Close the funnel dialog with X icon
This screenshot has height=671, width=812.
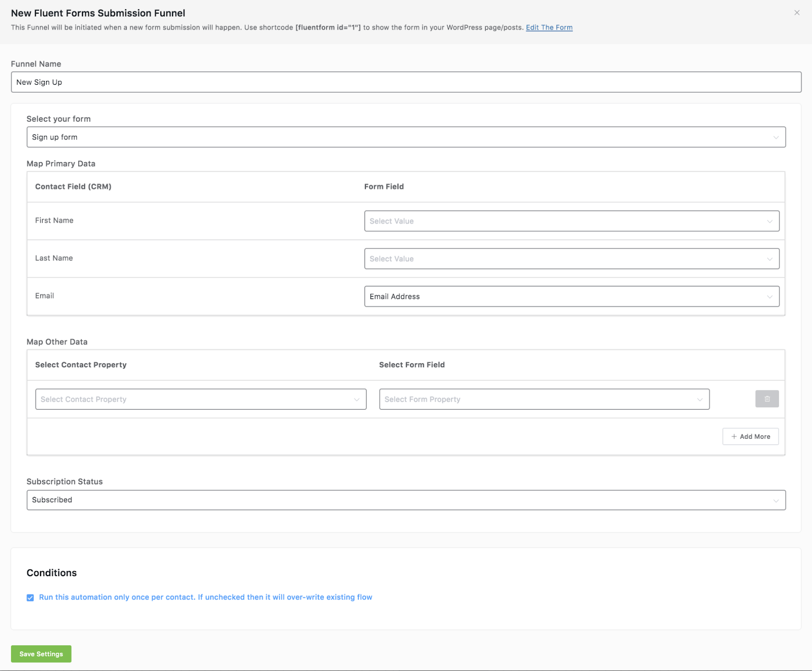point(797,13)
